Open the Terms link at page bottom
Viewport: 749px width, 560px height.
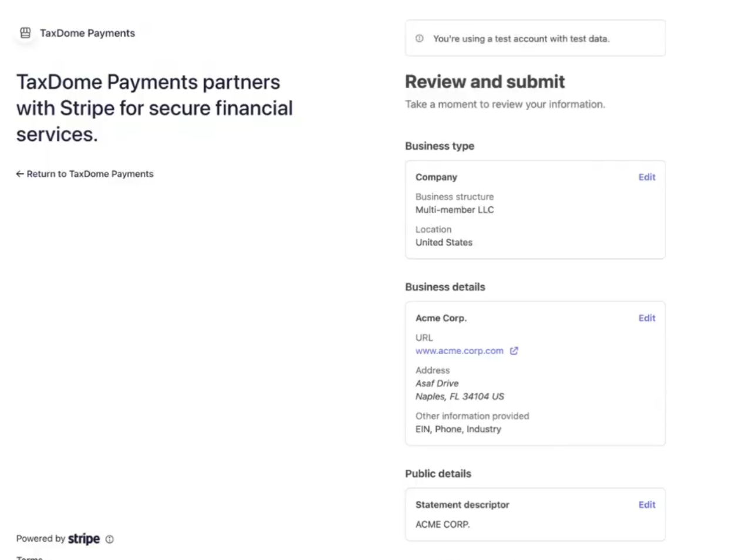(x=29, y=558)
